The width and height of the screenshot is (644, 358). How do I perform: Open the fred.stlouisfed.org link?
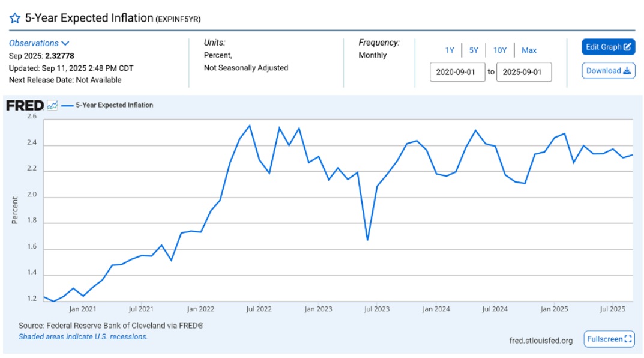(x=540, y=341)
